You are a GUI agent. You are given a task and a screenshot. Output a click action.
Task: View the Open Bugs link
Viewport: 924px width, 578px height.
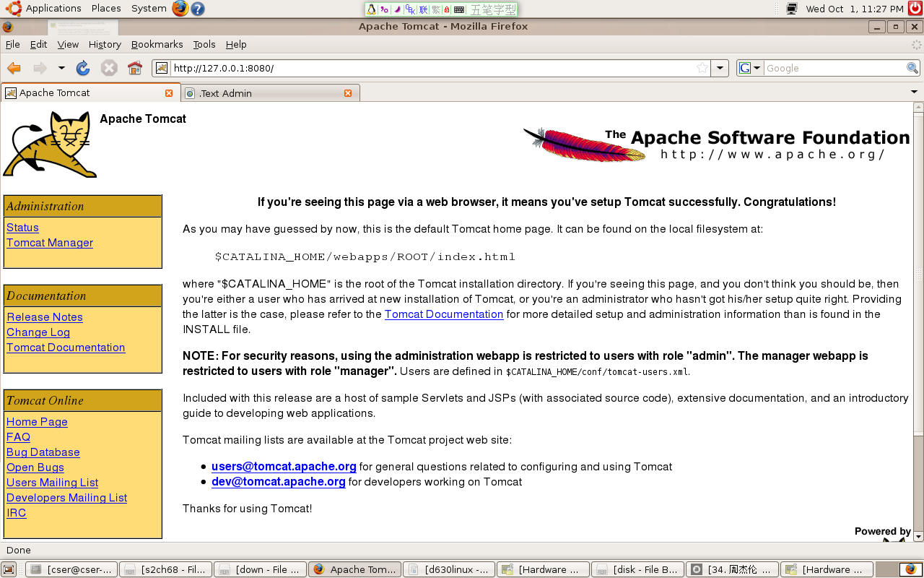(x=35, y=467)
